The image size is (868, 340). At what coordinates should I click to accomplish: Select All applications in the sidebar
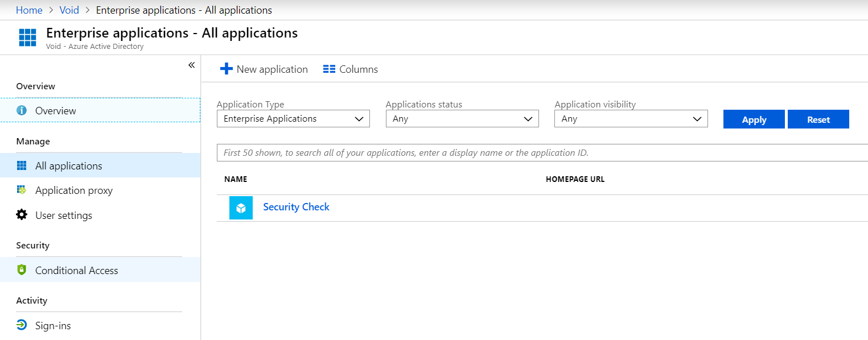click(x=100, y=165)
